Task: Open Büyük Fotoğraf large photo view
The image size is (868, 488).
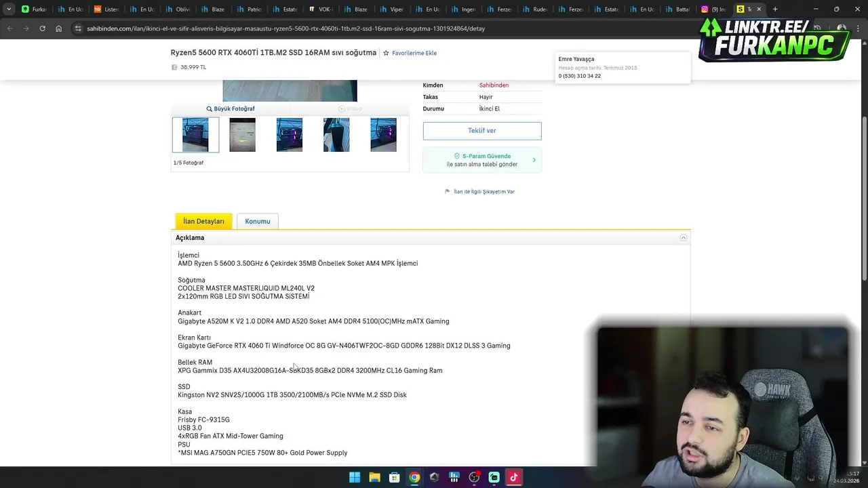Action: point(234,108)
